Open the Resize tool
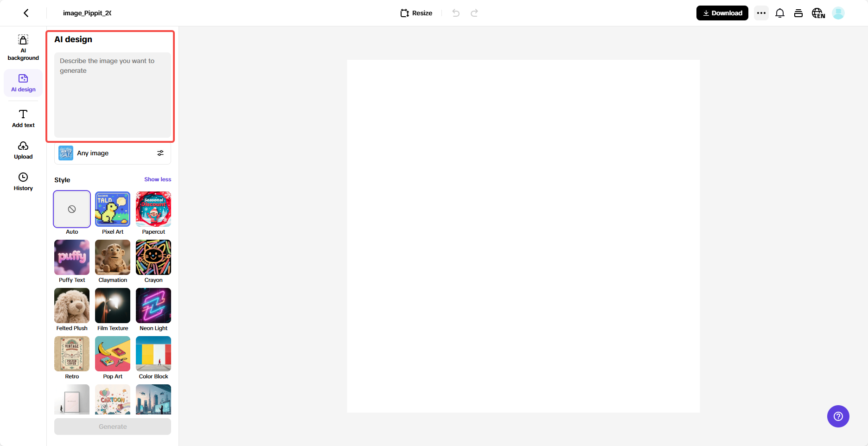Image resolution: width=868 pixels, height=446 pixels. [416, 13]
